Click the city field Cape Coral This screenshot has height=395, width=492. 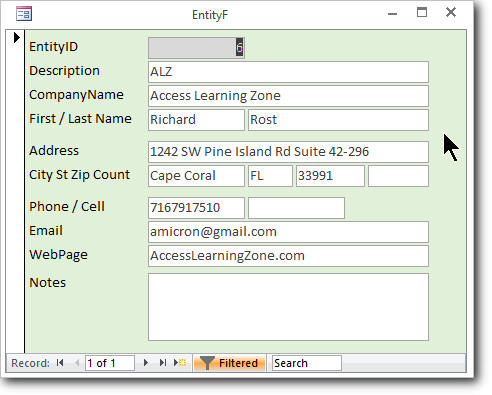[196, 176]
